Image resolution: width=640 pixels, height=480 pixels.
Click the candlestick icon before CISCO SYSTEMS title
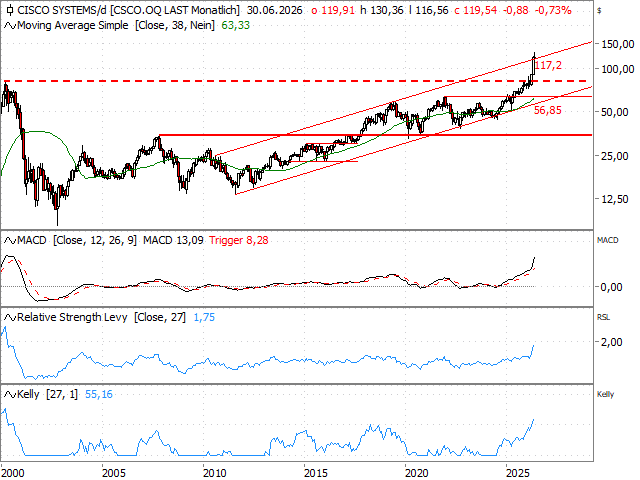(10, 10)
